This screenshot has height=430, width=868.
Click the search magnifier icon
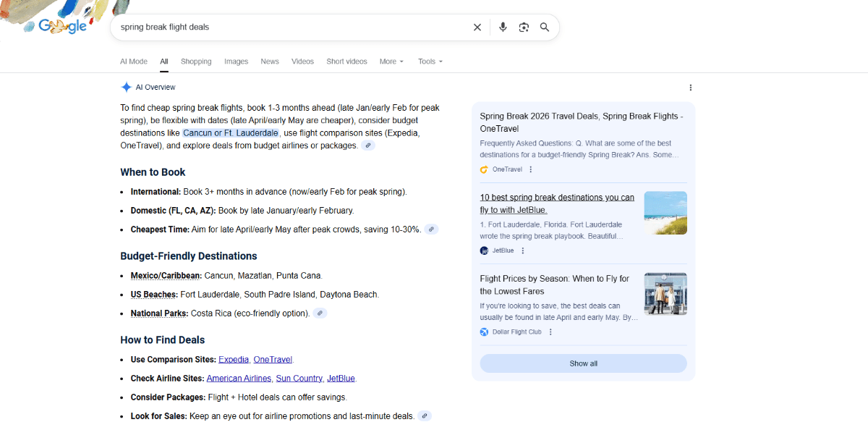tap(545, 27)
